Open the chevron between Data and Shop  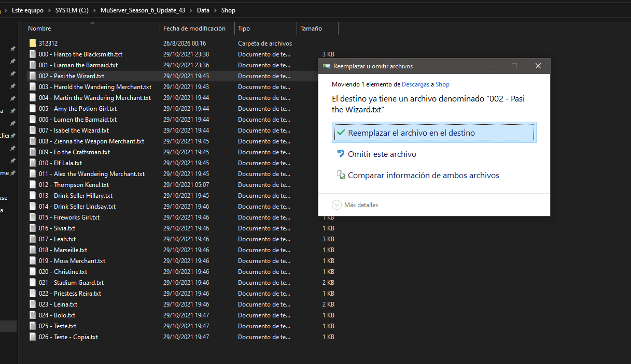(215, 10)
